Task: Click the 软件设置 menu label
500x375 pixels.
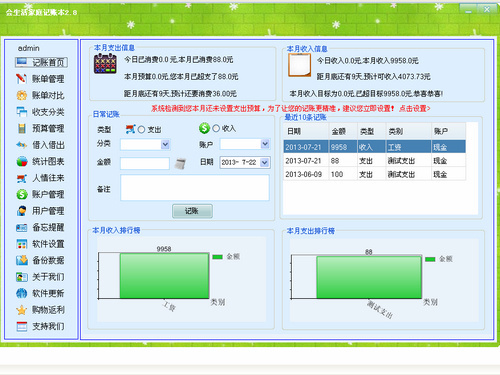Action: coord(48,244)
